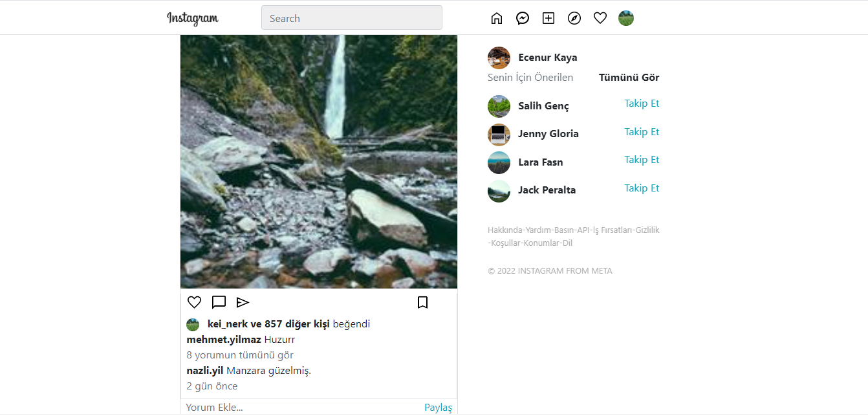The width and height of the screenshot is (868, 416).
Task: Open Tümünü Gör suggestions list
Action: click(x=629, y=77)
